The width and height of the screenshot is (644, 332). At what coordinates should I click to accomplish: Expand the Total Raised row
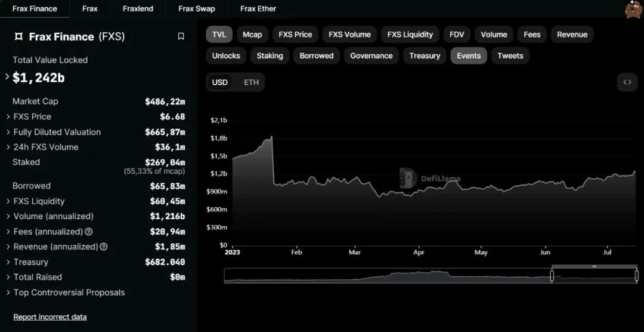click(8, 277)
